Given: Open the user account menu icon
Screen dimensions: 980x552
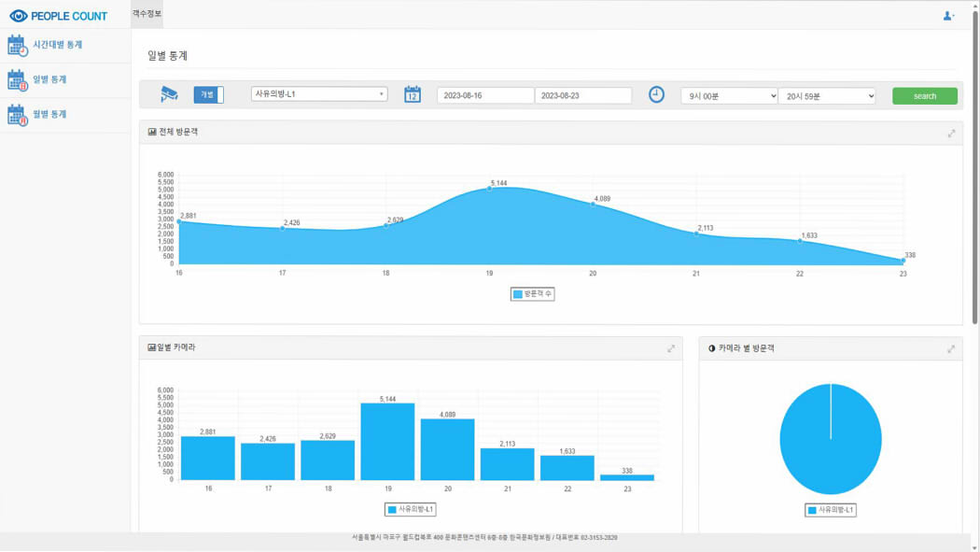Looking at the screenshot, I should [948, 16].
